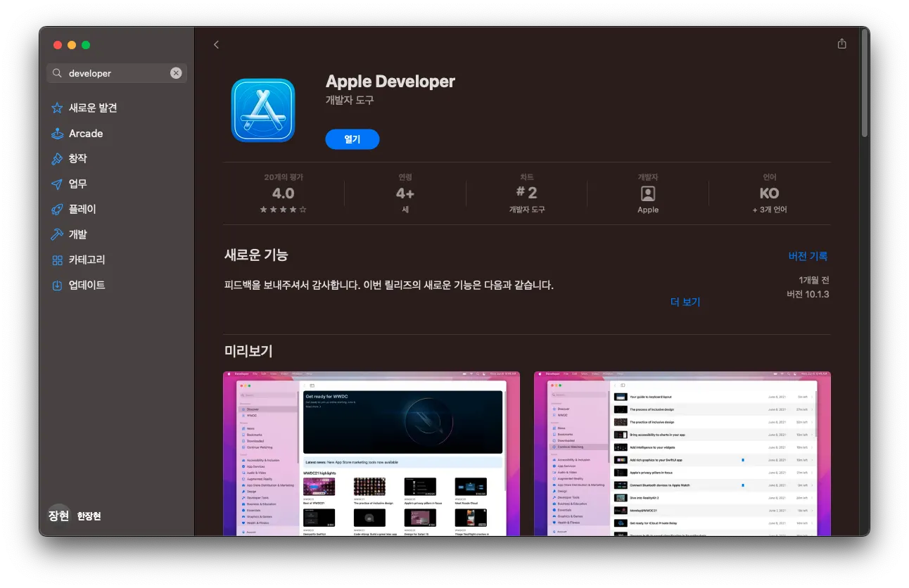Open the 버전 기록 link
Image resolution: width=909 pixels, height=588 pixels.
(x=808, y=257)
